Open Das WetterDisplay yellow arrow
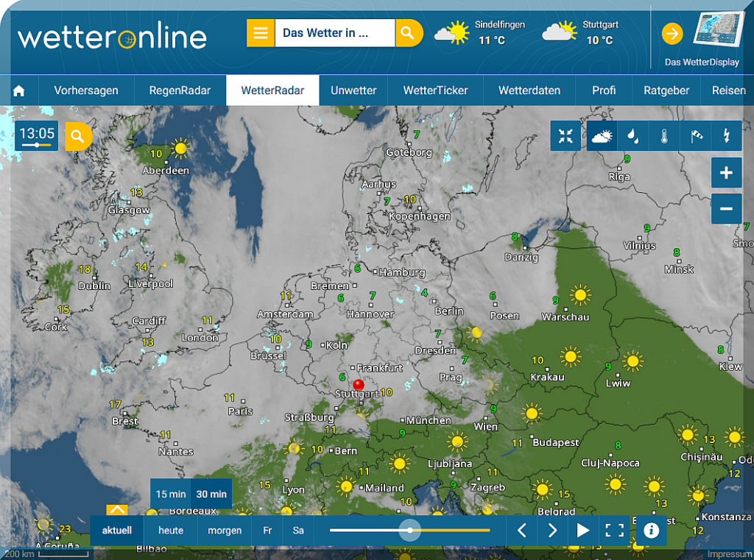The width and height of the screenshot is (754, 560). 672,34
